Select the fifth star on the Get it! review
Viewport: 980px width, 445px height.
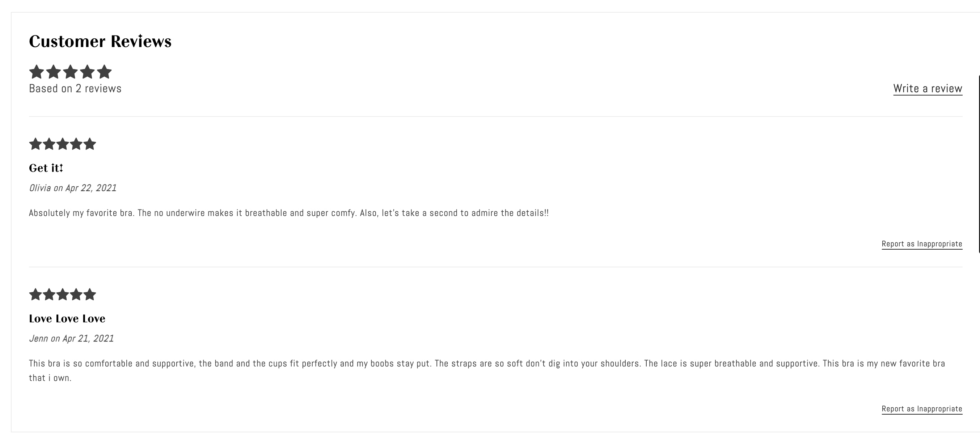[x=89, y=144]
